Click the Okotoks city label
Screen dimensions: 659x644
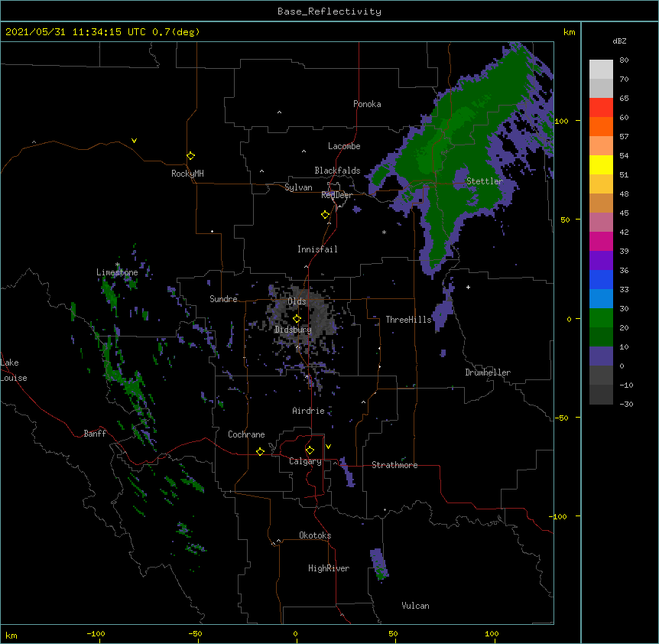[x=315, y=535]
